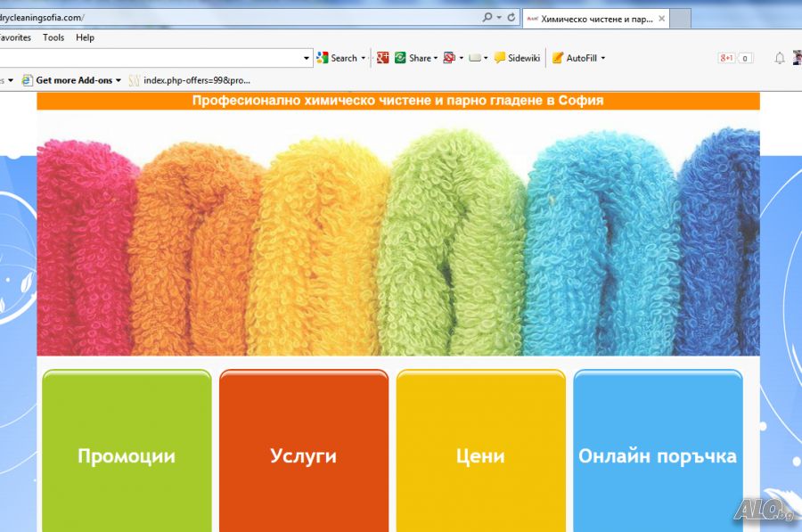Open the Help menu
Screen dimensions: 802x532
(x=85, y=37)
